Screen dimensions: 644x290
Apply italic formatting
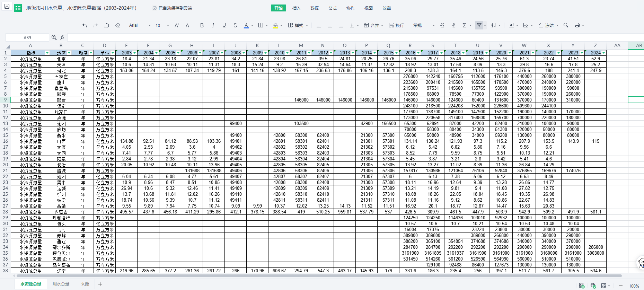[x=213, y=25]
